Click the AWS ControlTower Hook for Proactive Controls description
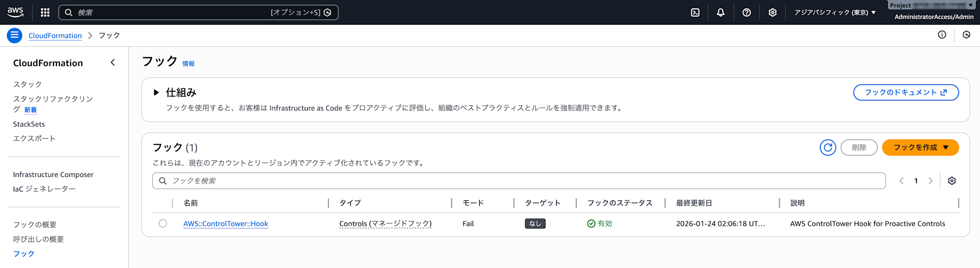Screen dimensions: 980x268 867,223
